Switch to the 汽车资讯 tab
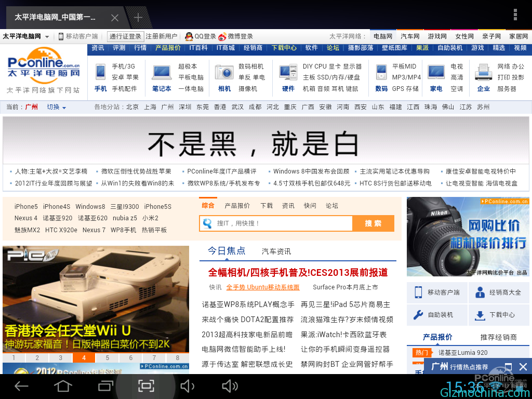The image size is (532, 399). tap(276, 251)
